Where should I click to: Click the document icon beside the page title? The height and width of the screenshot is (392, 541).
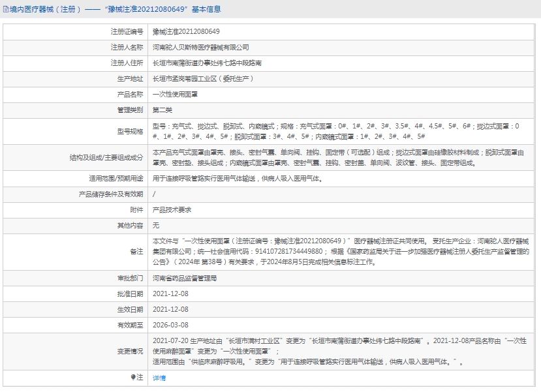[x=5, y=9]
